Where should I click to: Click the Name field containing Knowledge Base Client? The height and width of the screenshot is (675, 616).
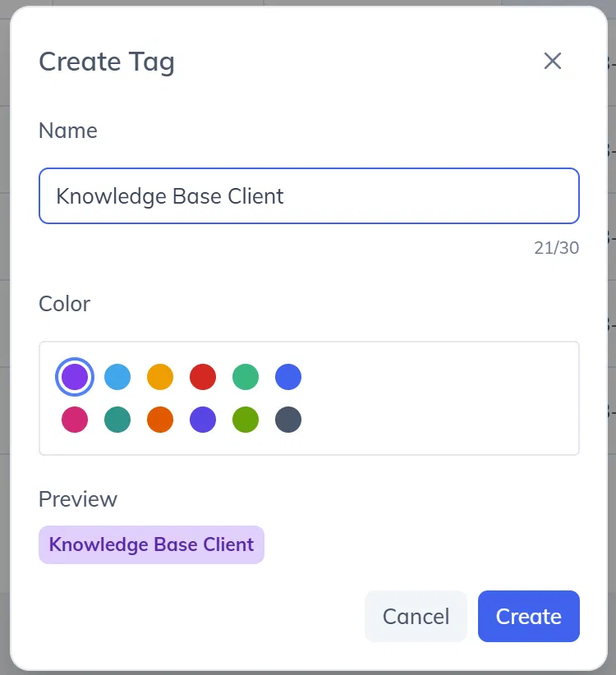pyautogui.click(x=309, y=196)
